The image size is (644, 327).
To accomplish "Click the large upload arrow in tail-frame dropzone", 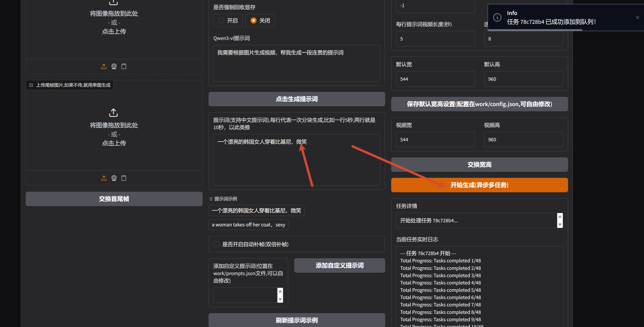I will [x=113, y=113].
